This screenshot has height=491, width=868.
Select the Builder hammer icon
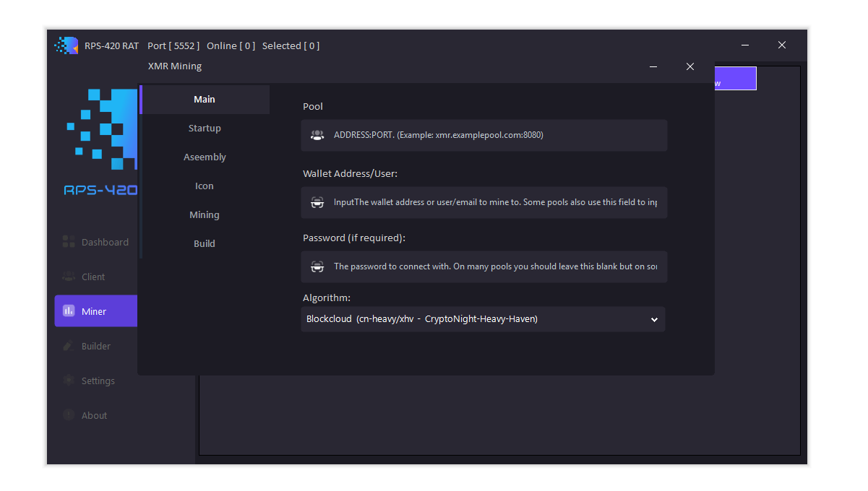(x=68, y=346)
